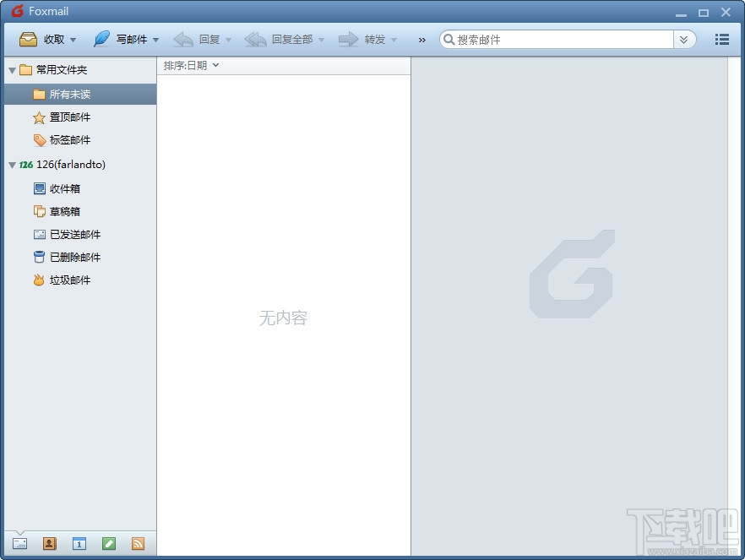Viewport: 745px width, 560px height.
Task: Switch to Mail view via envelope icon
Action: pos(19,543)
